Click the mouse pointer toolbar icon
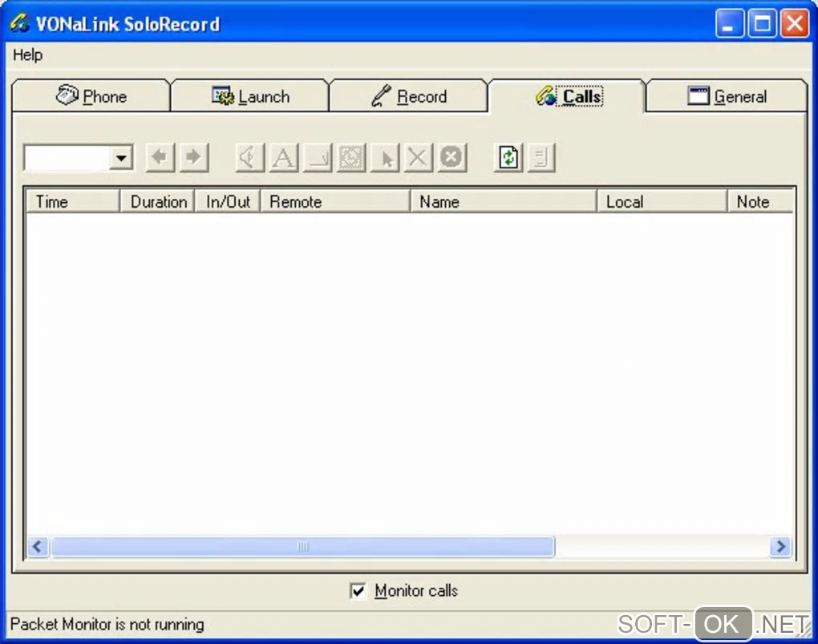This screenshot has height=644, width=818. point(385,157)
